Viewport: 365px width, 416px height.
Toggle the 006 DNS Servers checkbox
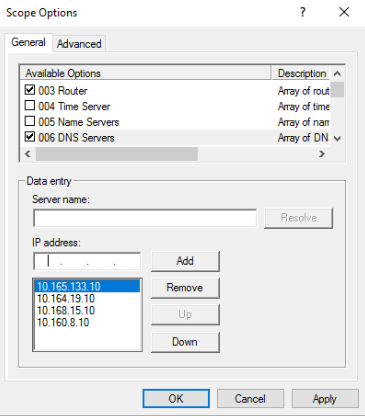click(x=30, y=137)
